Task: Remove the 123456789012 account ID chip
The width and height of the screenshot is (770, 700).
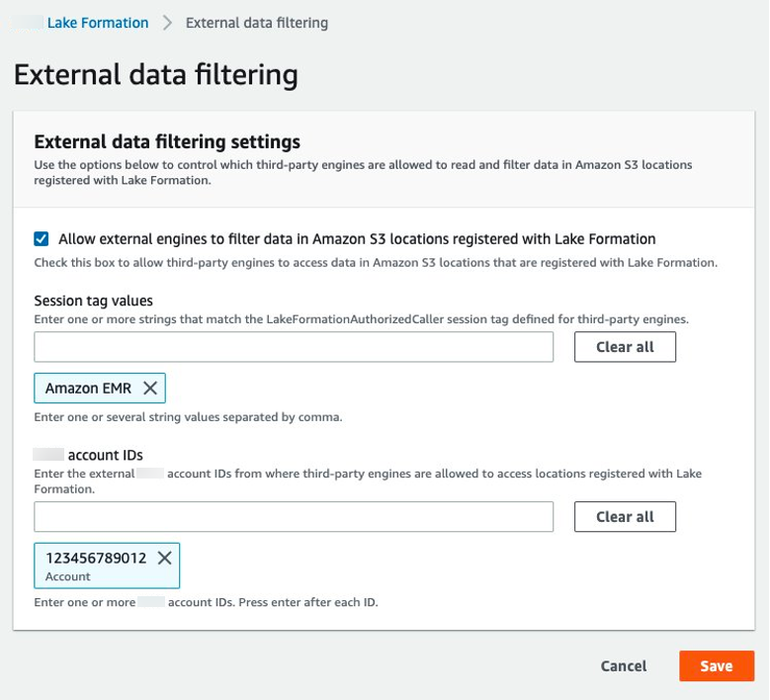Action: [x=165, y=558]
